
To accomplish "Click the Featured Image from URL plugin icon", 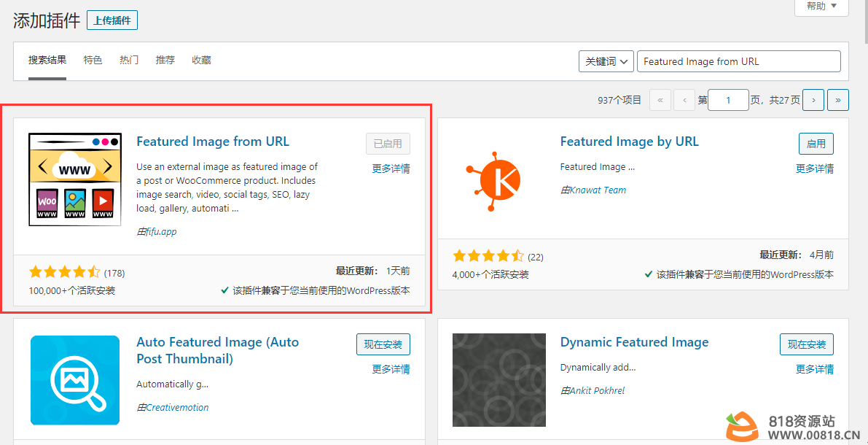I will 75,179.
